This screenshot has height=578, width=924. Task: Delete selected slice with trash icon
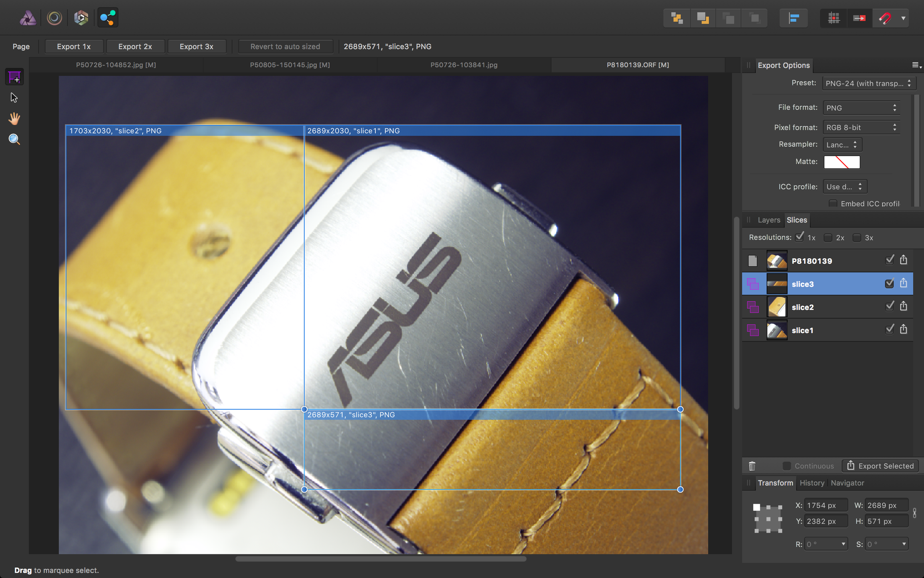click(x=752, y=466)
